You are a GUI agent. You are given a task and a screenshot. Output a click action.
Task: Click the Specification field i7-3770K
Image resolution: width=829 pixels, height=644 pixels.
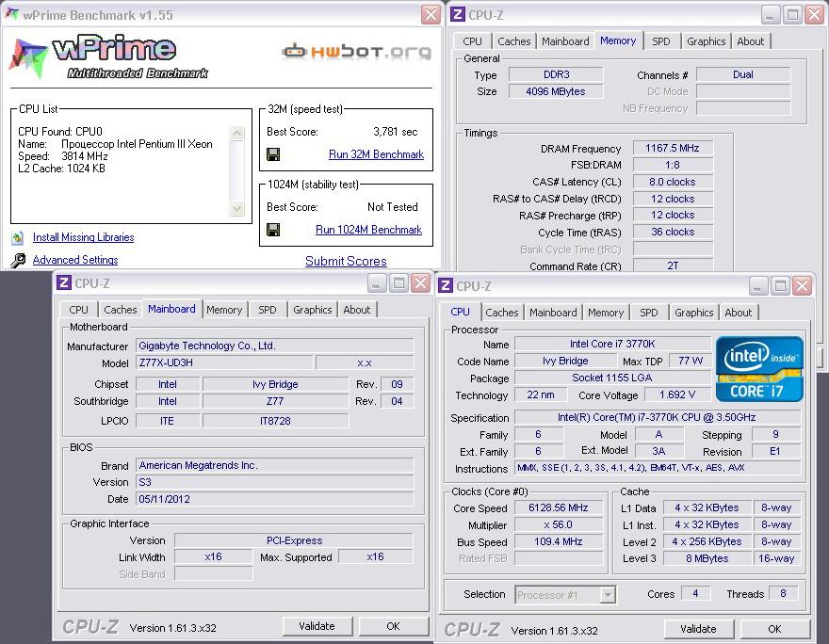tap(657, 417)
